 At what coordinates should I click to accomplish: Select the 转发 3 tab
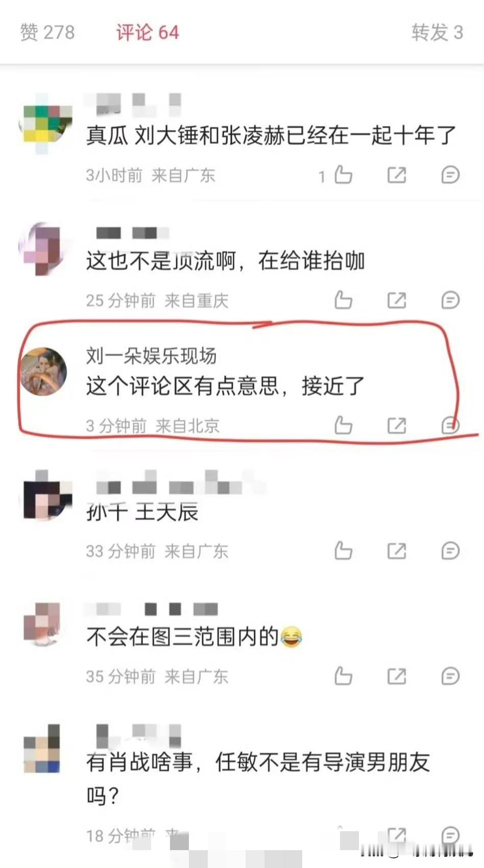click(x=438, y=32)
